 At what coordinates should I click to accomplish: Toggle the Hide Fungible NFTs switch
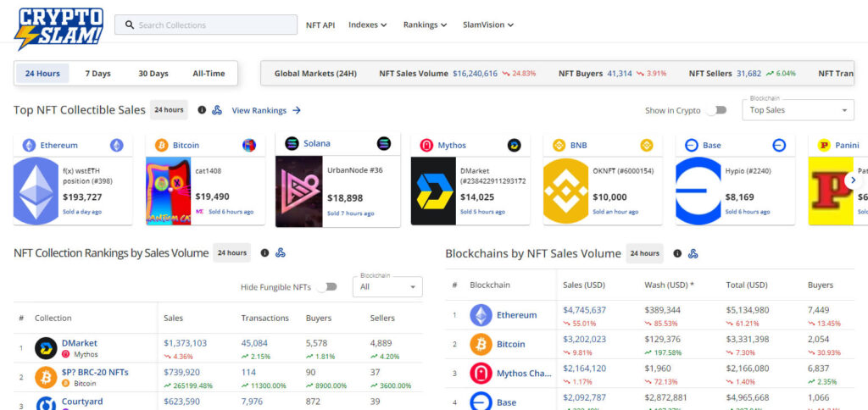[x=326, y=286]
